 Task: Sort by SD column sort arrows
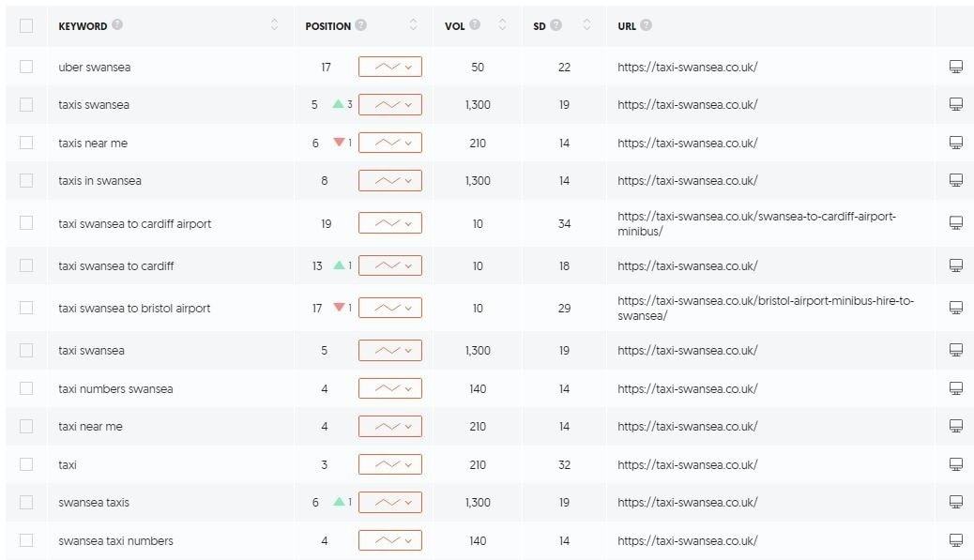pyautogui.click(x=586, y=24)
